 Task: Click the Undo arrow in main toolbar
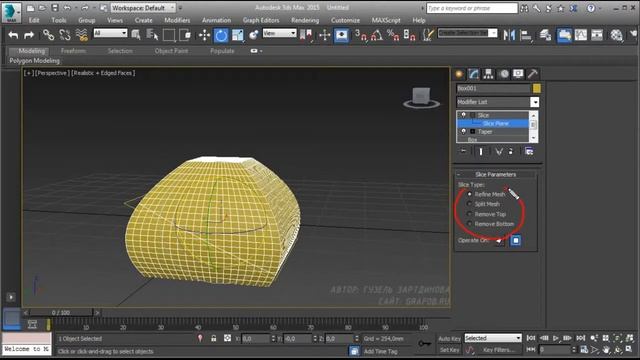pyautogui.click(x=13, y=36)
